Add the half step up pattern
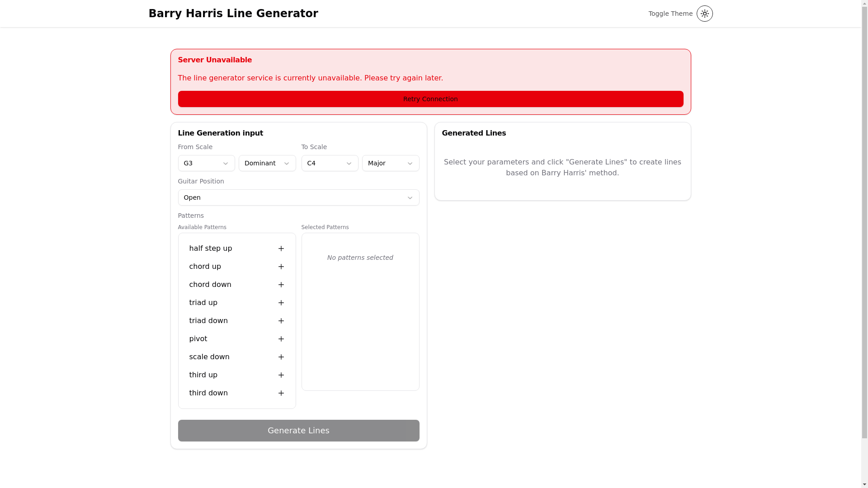The width and height of the screenshot is (868, 488). click(x=281, y=249)
